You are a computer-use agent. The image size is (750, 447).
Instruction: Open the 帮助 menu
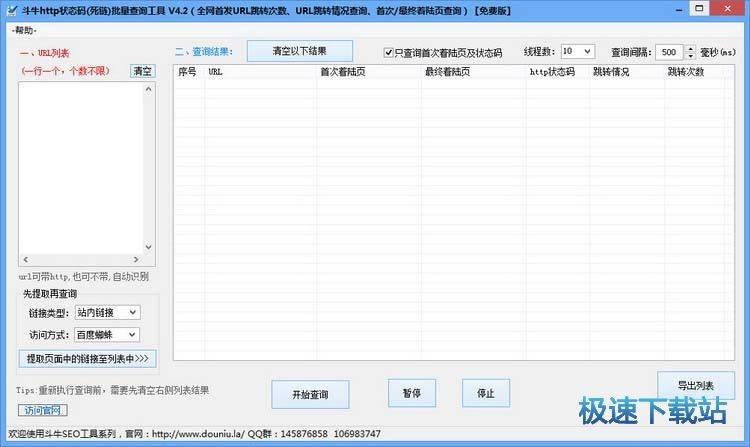click(x=24, y=31)
